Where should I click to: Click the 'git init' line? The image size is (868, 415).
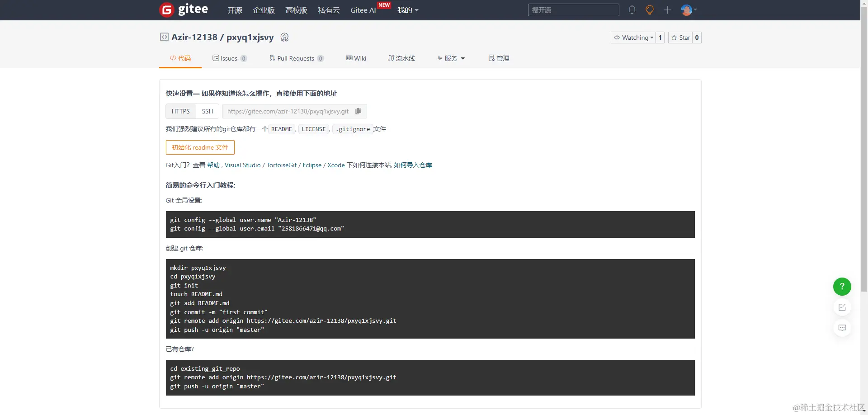184,285
